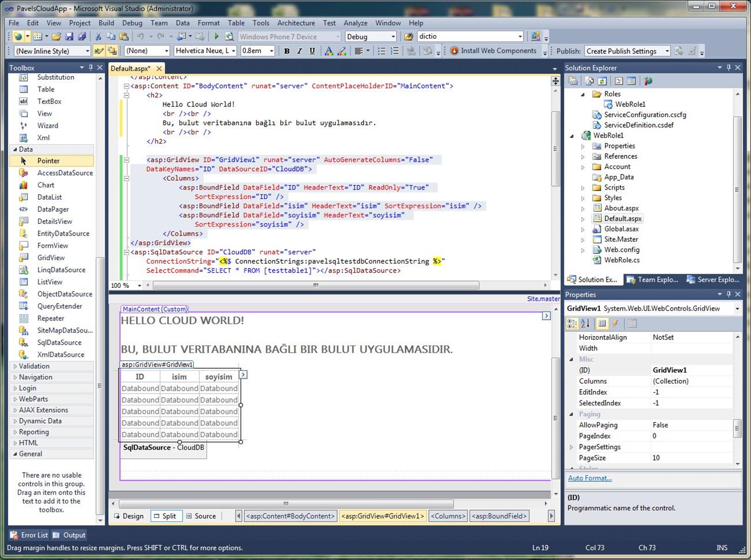The image size is (751, 560).
Task: Click View Designer icon in Solution Explorer
Action: click(x=631, y=81)
